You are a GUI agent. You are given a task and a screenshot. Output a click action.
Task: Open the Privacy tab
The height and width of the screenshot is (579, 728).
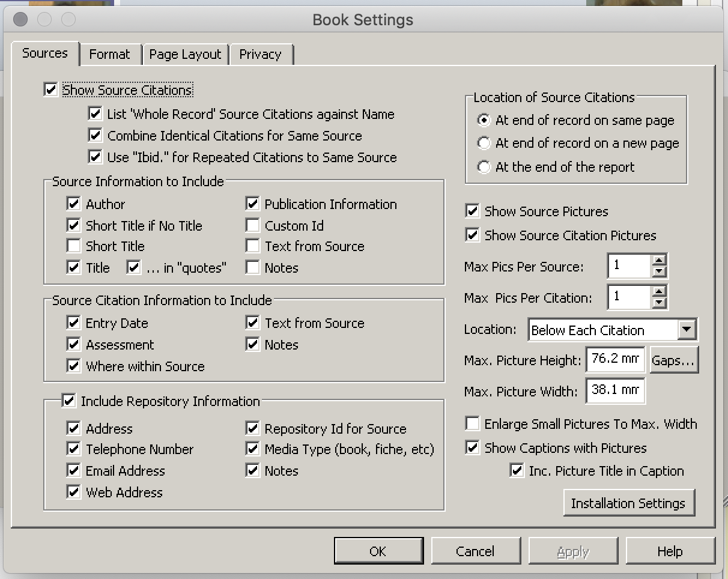point(261,54)
